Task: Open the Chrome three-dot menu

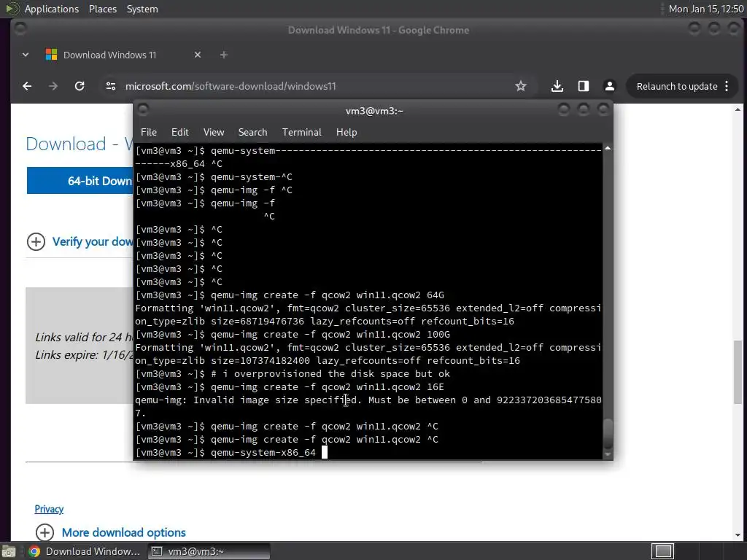Action: tap(727, 86)
